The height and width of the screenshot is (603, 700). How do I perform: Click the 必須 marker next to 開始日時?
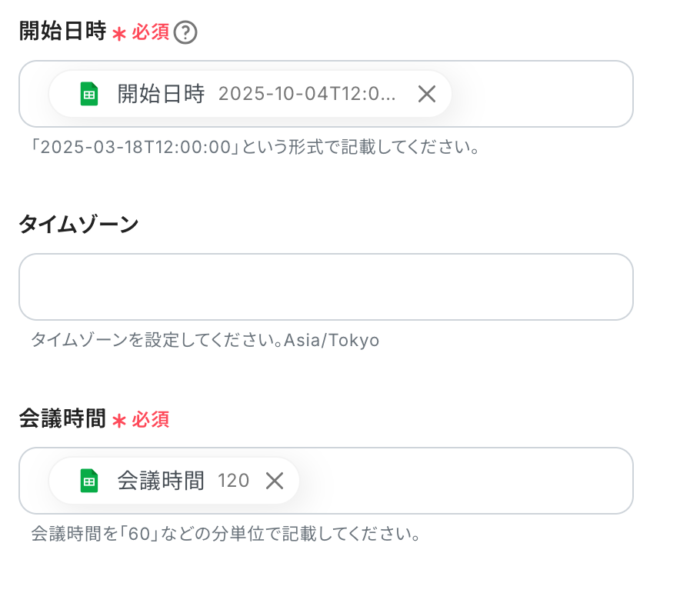point(150,33)
